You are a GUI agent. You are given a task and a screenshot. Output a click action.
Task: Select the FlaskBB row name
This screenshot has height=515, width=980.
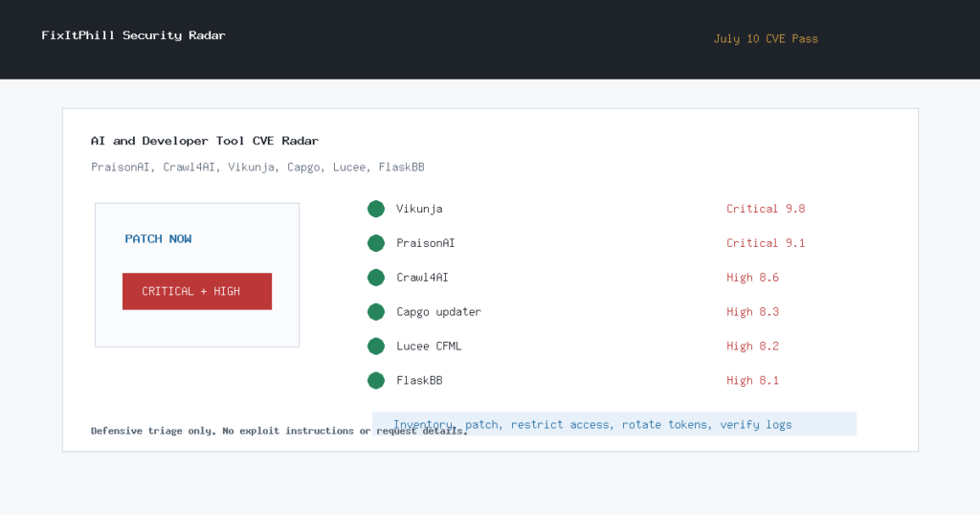(419, 381)
